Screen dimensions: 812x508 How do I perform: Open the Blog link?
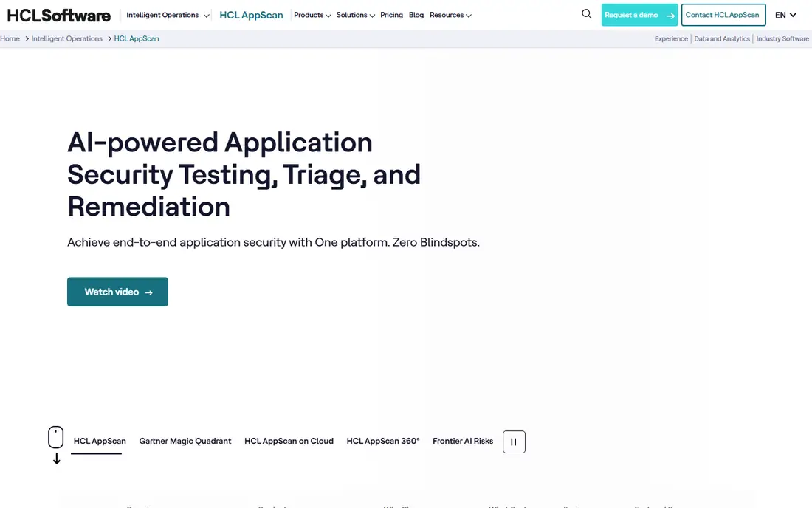click(x=416, y=15)
